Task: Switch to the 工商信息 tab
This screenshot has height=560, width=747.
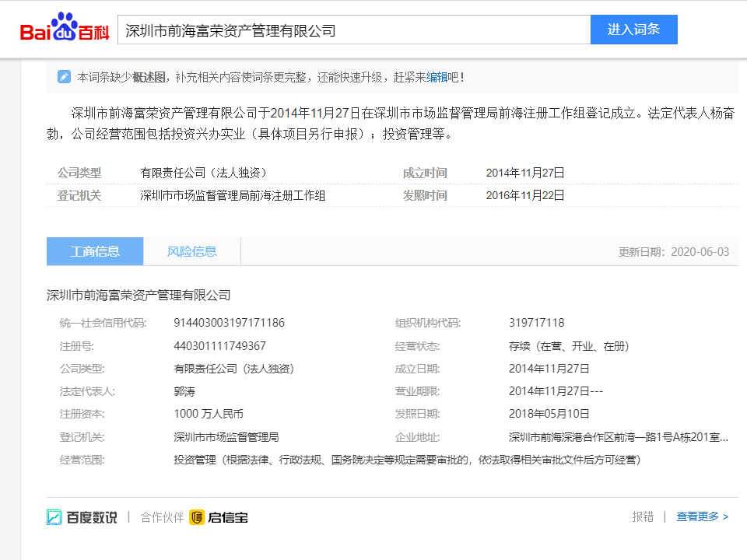Action: pyautogui.click(x=95, y=251)
